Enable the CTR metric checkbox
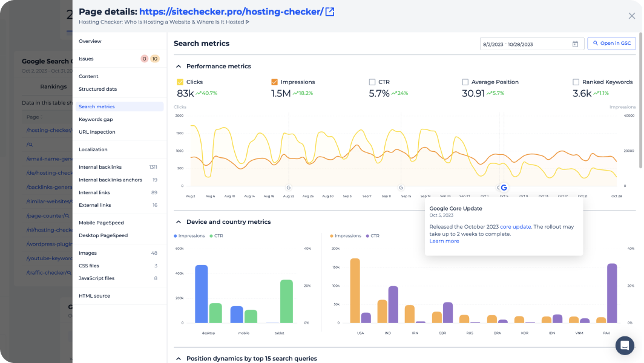The height and width of the screenshot is (363, 644). coord(372,82)
